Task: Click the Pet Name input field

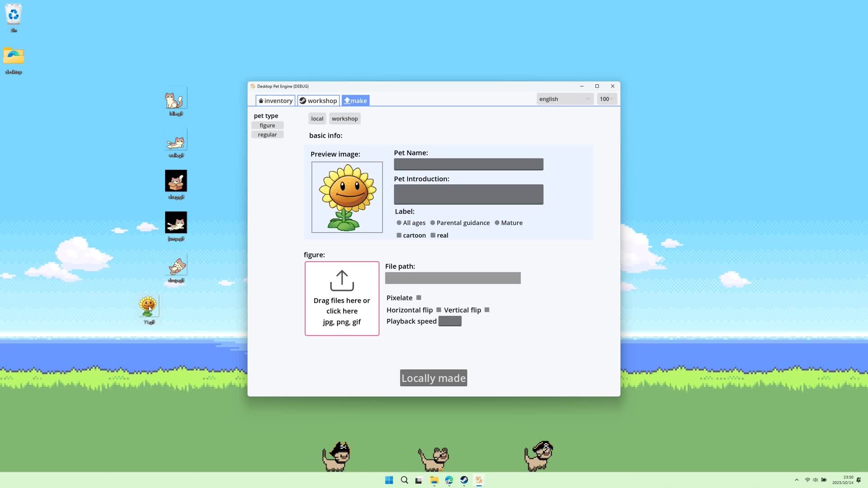Action: [468, 164]
